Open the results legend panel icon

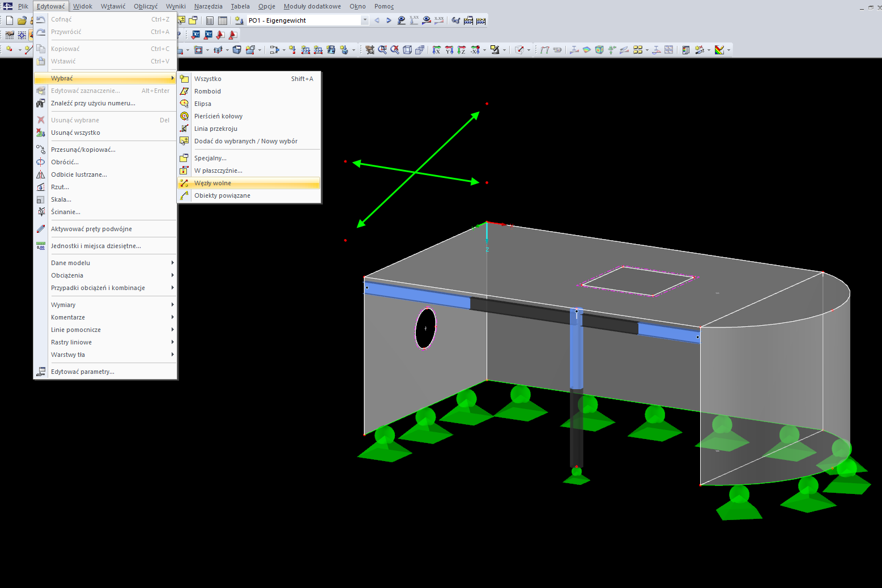point(686,50)
